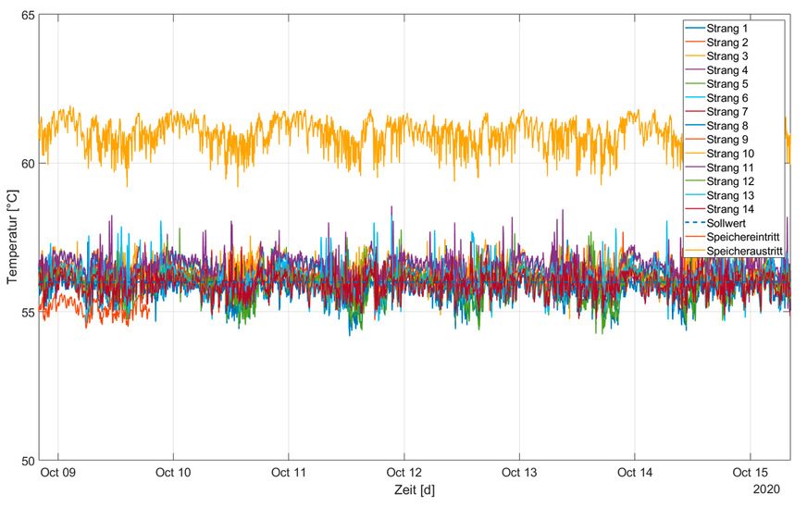Click the Speicheraustritt legend label
Viewport: 807px width, 532px height.
coord(744,251)
